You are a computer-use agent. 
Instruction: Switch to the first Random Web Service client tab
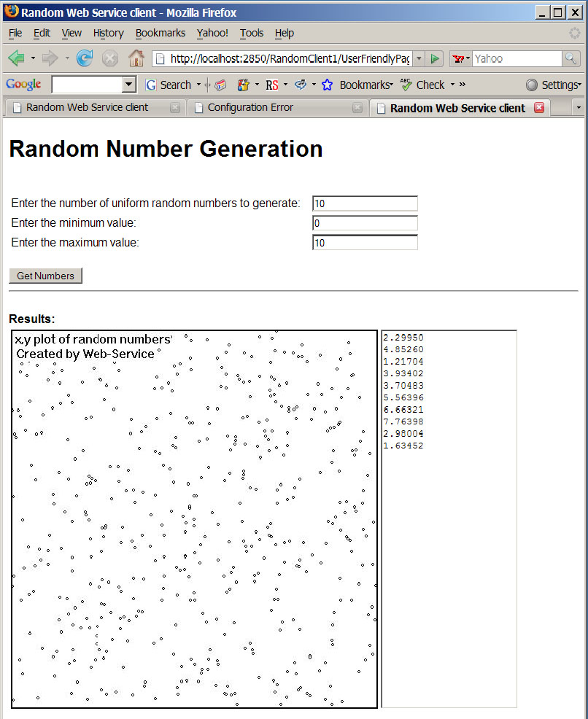tap(87, 107)
